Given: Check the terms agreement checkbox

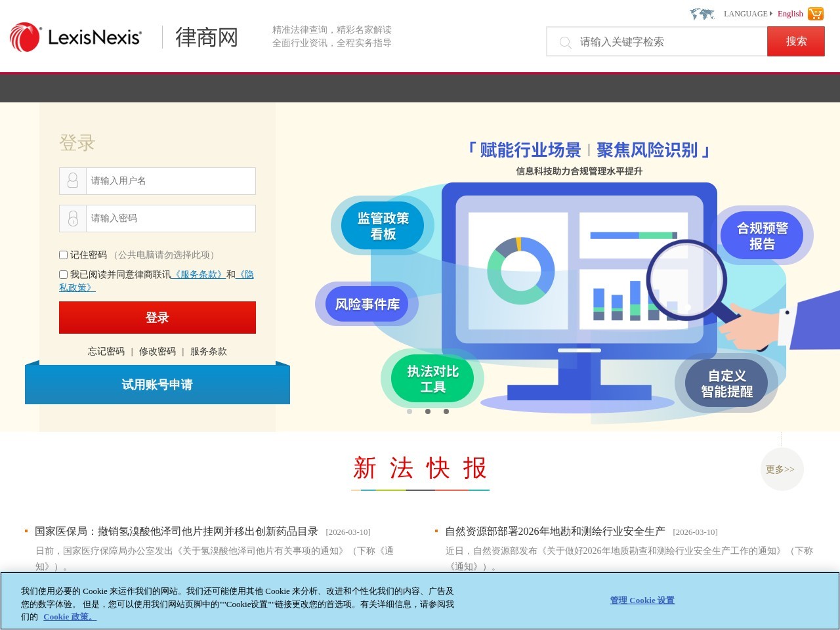Looking at the screenshot, I should tap(63, 274).
